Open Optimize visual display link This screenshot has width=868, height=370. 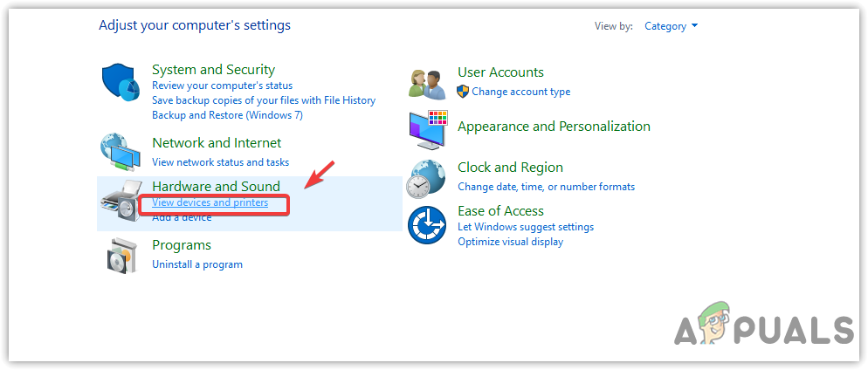[x=510, y=242]
